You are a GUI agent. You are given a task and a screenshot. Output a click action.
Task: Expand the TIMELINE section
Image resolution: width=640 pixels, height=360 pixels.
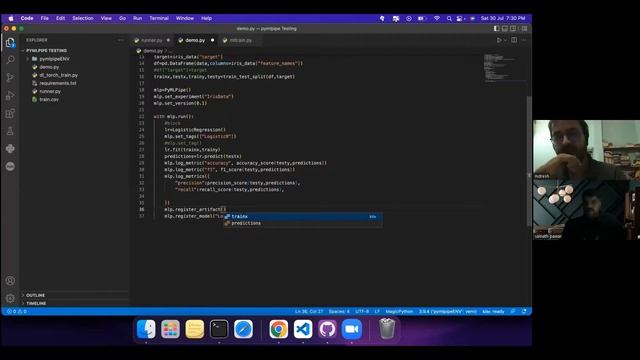coord(36,303)
